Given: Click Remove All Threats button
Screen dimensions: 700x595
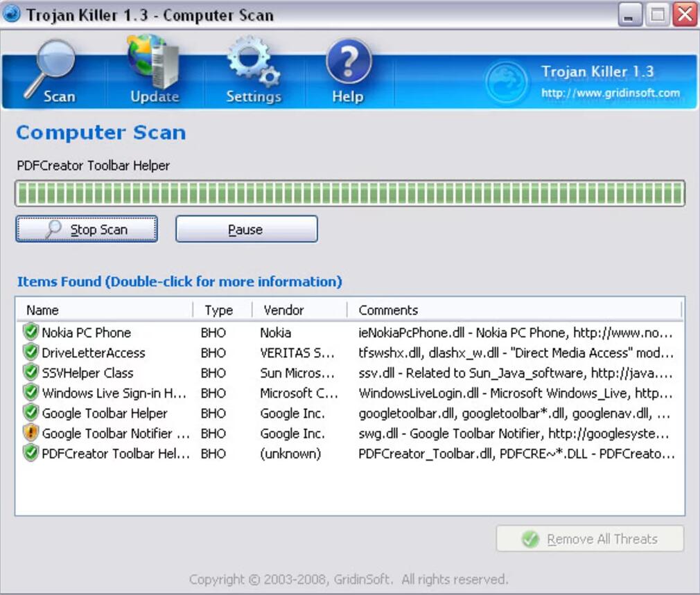Looking at the screenshot, I should 590,539.
